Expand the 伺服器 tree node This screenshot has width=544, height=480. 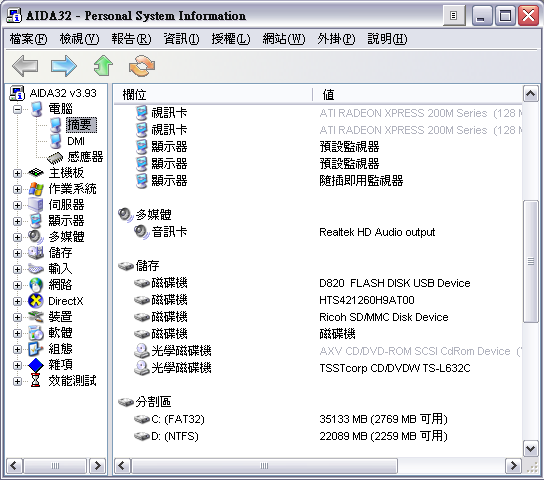[x=17, y=205]
